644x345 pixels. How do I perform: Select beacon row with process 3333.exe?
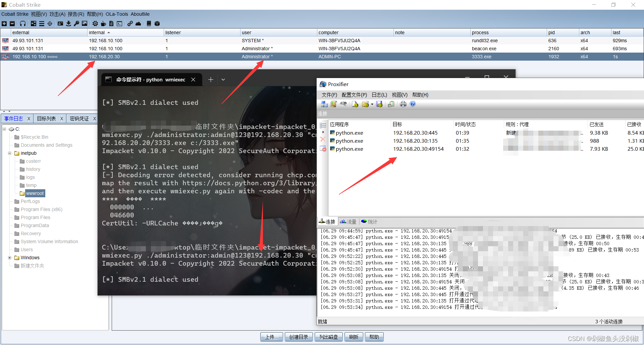click(x=322, y=57)
